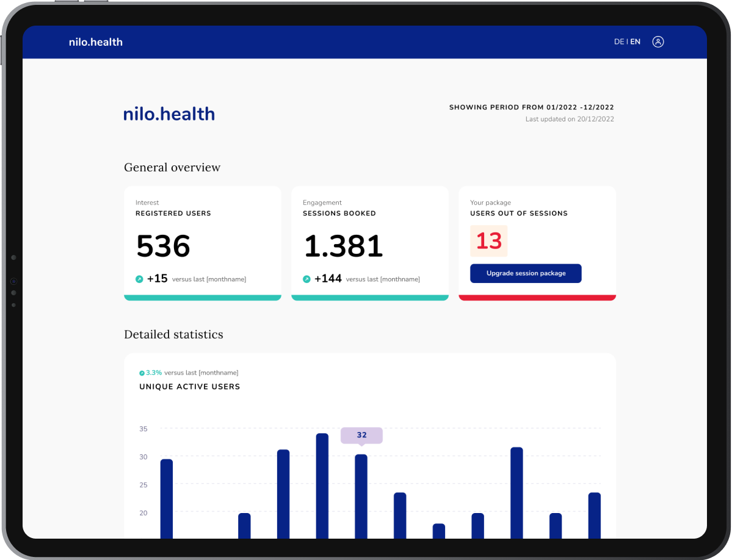The width and height of the screenshot is (732, 560).
Task: Click Interest label on first card
Action: tap(147, 203)
